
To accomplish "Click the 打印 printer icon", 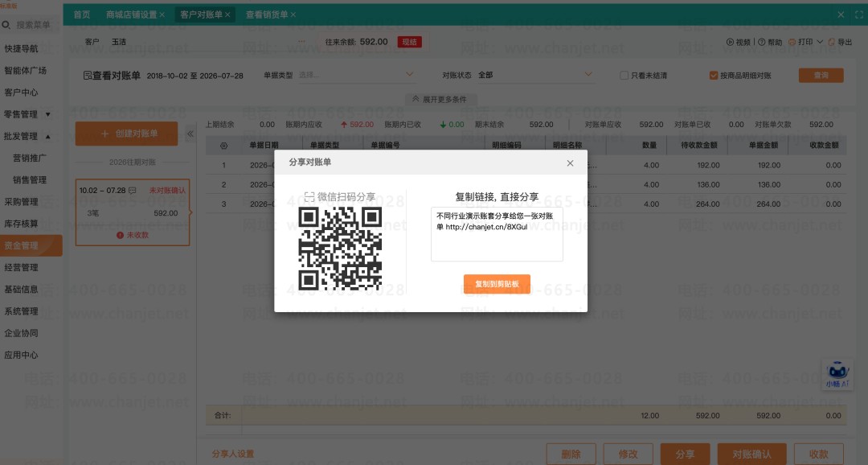I will pyautogui.click(x=792, y=42).
